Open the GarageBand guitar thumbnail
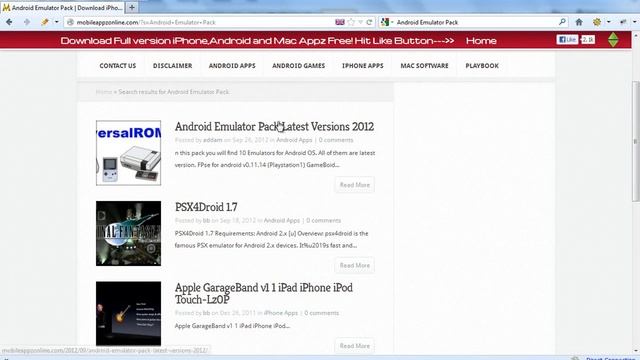 [129, 313]
